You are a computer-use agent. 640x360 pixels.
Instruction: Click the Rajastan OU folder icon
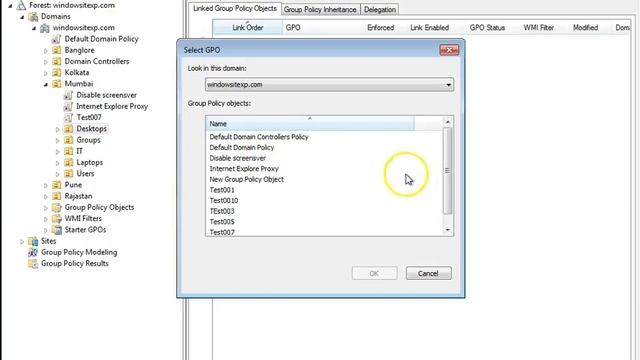[57, 196]
